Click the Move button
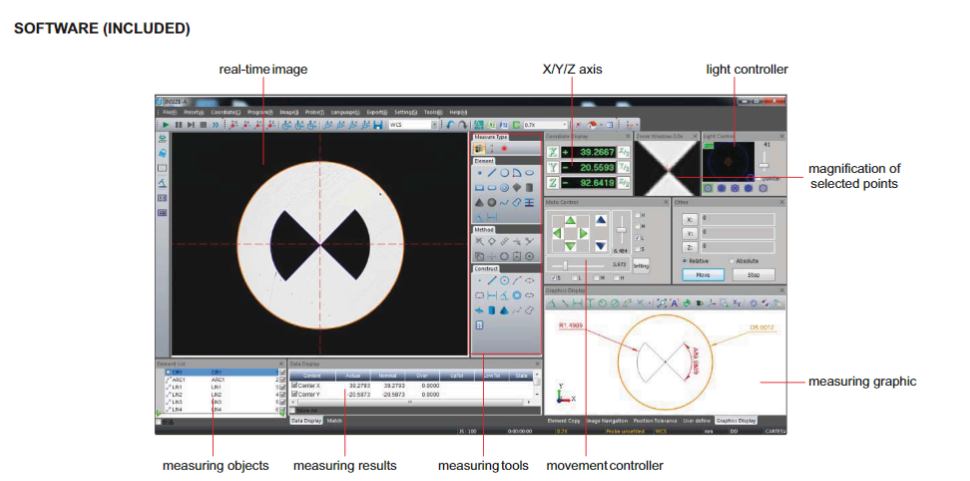The width and height of the screenshot is (970, 481). (704, 274)
